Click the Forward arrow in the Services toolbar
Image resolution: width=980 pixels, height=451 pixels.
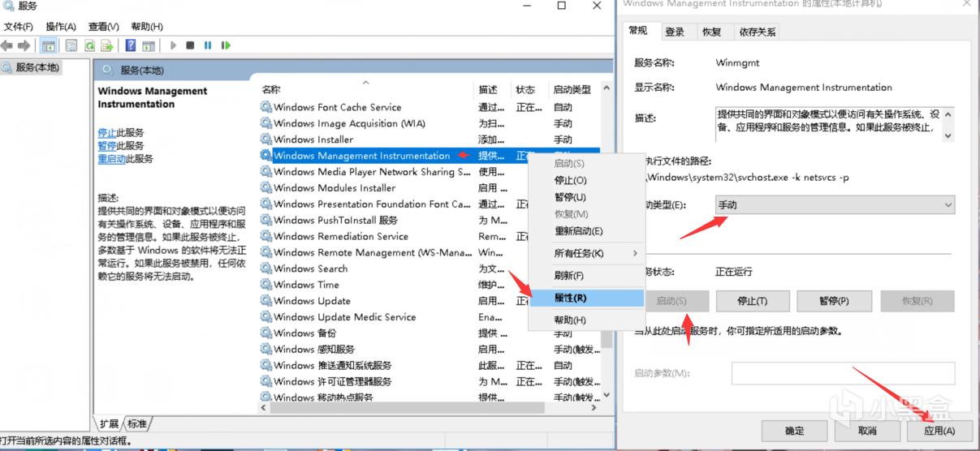(24, 45)
